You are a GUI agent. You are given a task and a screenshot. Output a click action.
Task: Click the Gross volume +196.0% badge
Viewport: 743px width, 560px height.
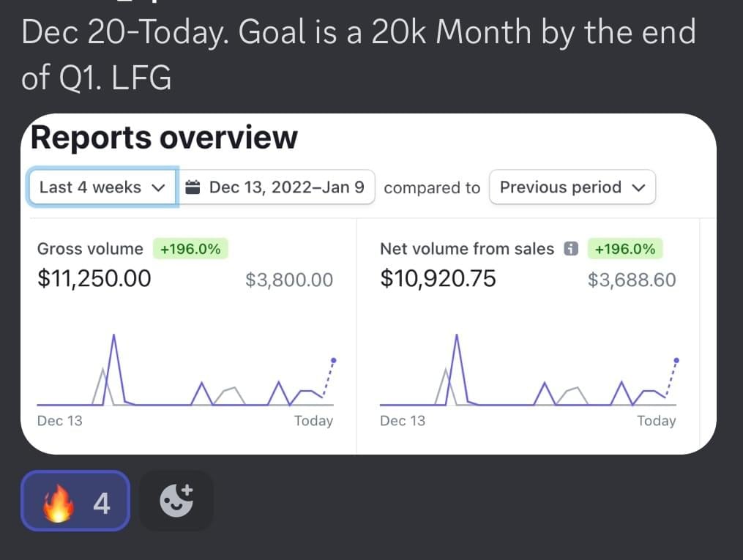click(x=190, y=249)
